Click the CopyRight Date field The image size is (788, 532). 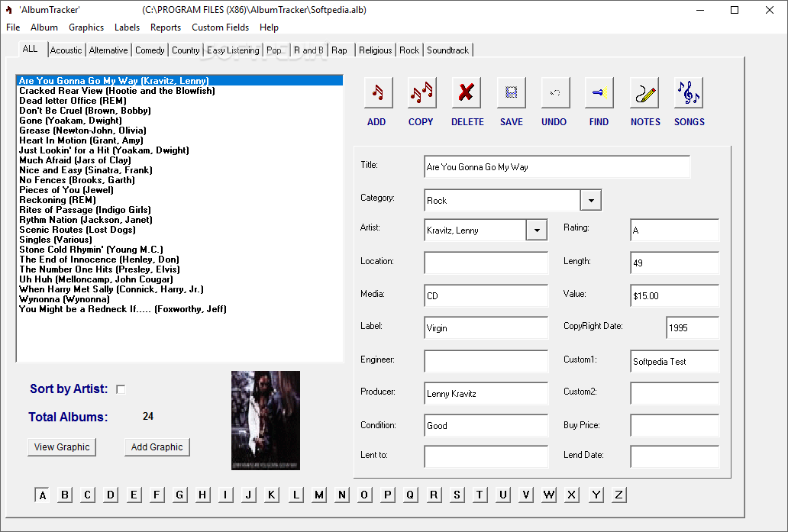click(x=693, y=328)
